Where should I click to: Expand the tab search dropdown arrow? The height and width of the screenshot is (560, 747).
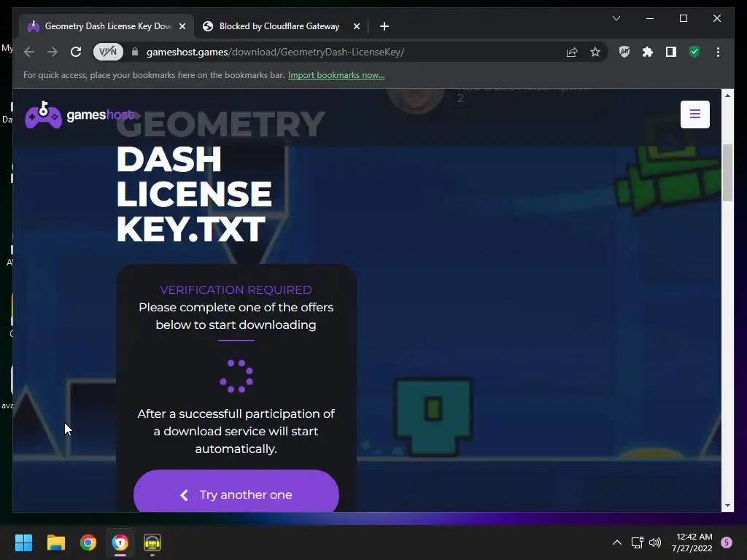[x=616, y=18]
